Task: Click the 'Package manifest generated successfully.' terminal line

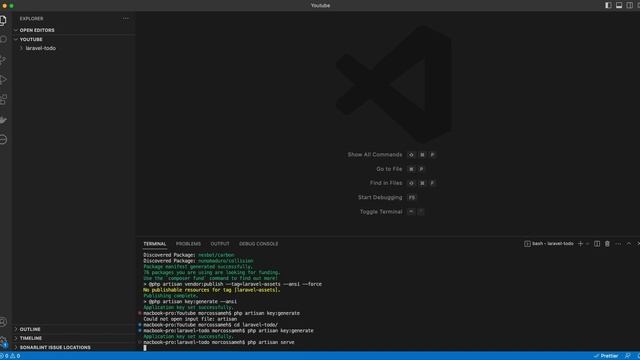Action: click(x=198, y=267)
